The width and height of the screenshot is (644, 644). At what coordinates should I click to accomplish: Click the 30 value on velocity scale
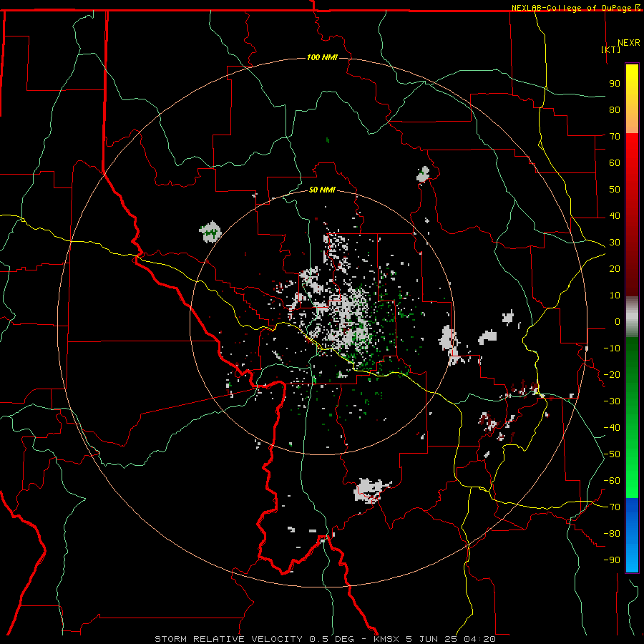point(615,243)
